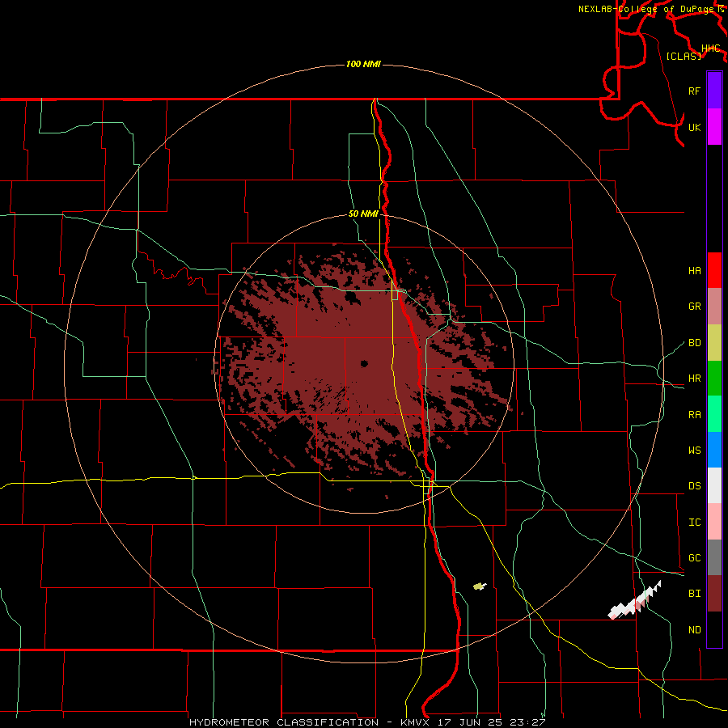Click the BI dark red legend swatch
Screen dimensions: 728x728
coord(714,594)
